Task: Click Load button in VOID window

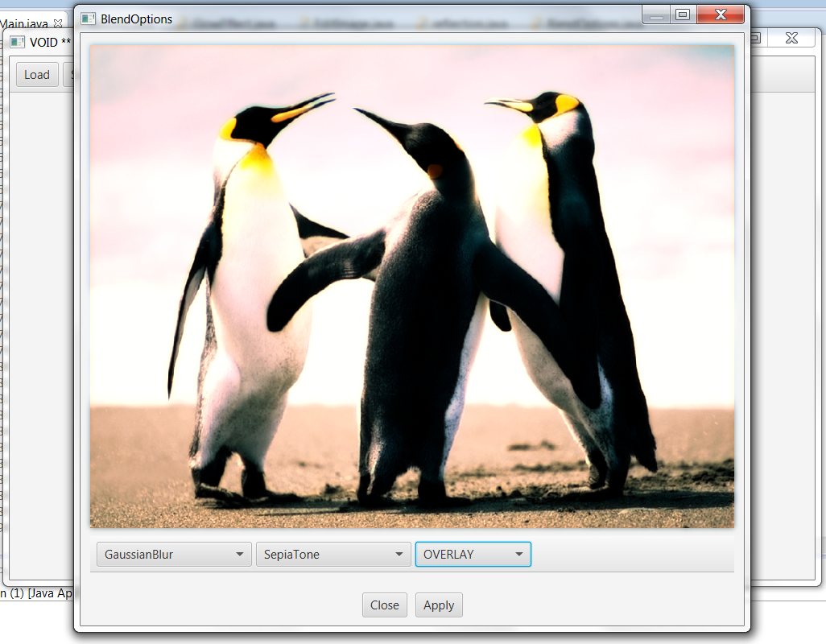Action: [37, 75]
